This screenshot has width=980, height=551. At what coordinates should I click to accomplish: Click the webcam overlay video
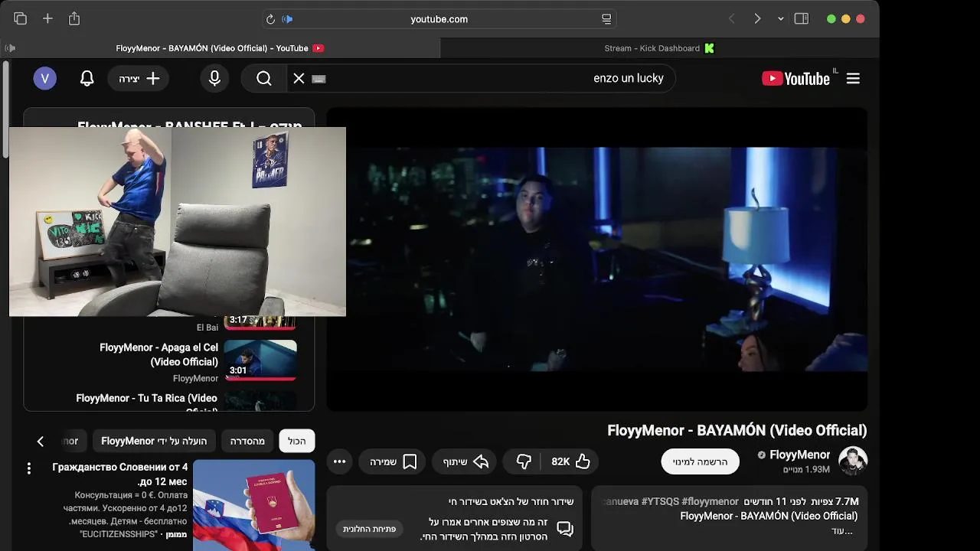tap(177, 222)
